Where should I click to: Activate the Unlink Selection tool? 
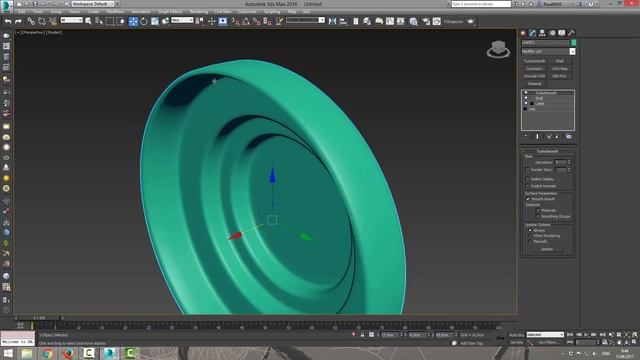tap(42, 21)
